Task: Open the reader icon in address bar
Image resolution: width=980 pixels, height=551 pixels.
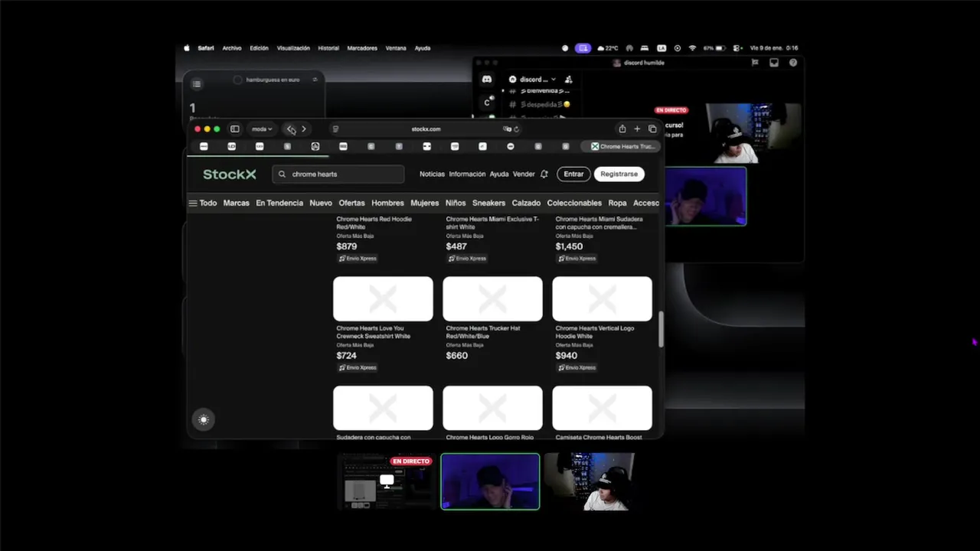Action: (335, 129)
